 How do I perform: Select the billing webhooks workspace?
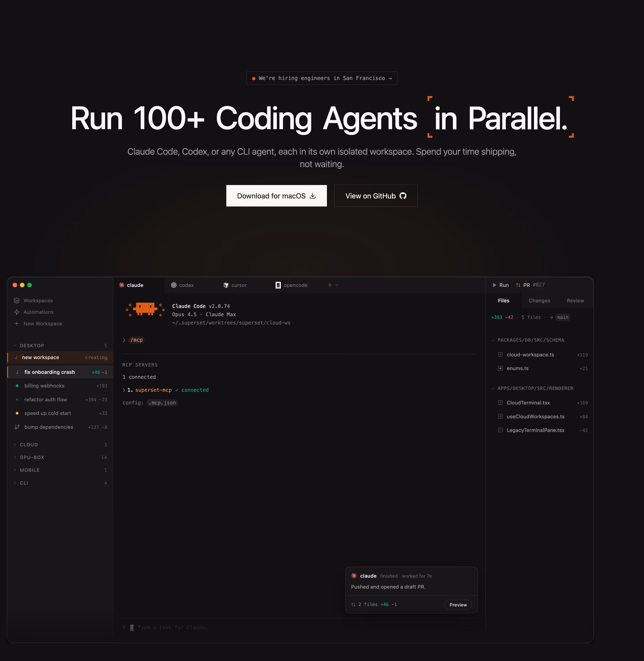point(60,386)
